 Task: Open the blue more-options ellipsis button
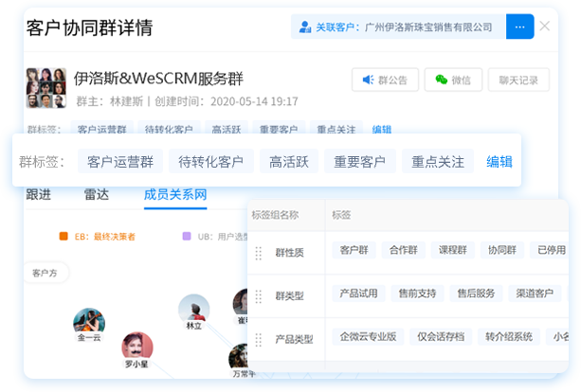coord(519,27)
